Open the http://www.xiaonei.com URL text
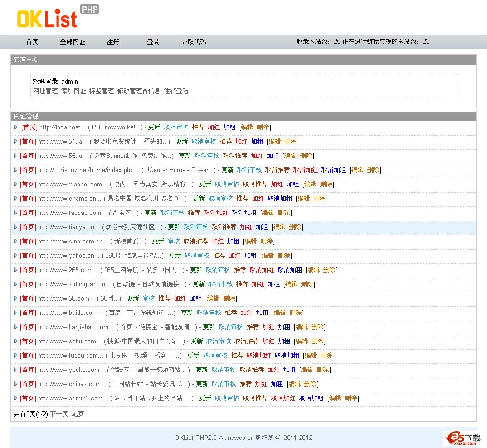 (73, 184)
